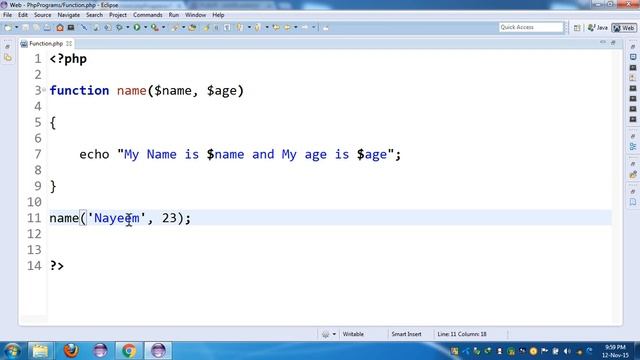
Task: Open Chrome from the taskbar
Action: pyautogui.click(x=129, y=351)
